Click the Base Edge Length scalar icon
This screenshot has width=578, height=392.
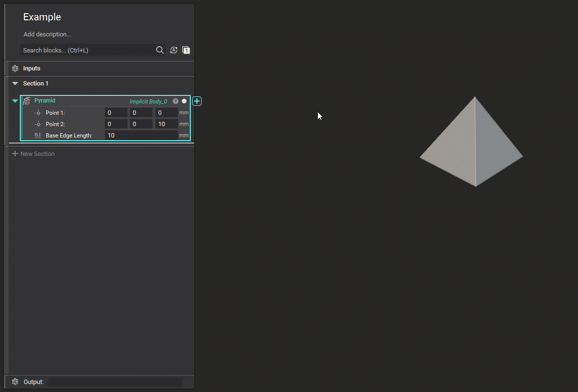point(38,136)
